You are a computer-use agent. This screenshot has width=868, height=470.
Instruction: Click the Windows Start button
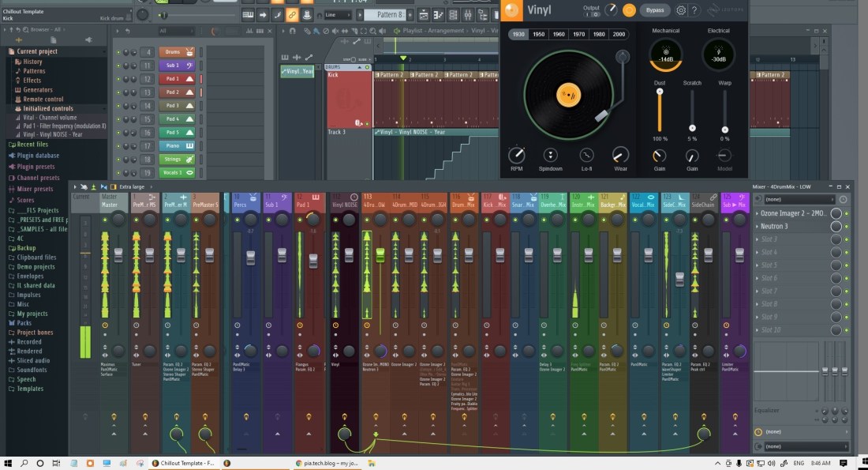(x=8, y=463)
